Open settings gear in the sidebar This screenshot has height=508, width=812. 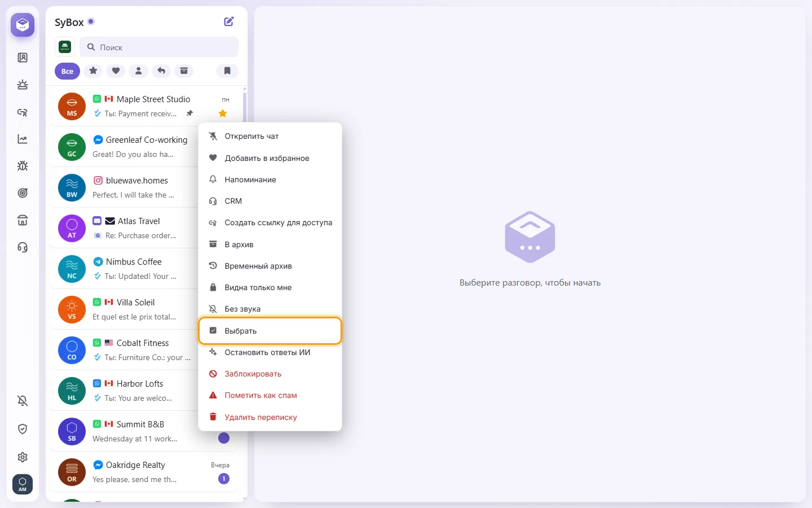[23, 457]
